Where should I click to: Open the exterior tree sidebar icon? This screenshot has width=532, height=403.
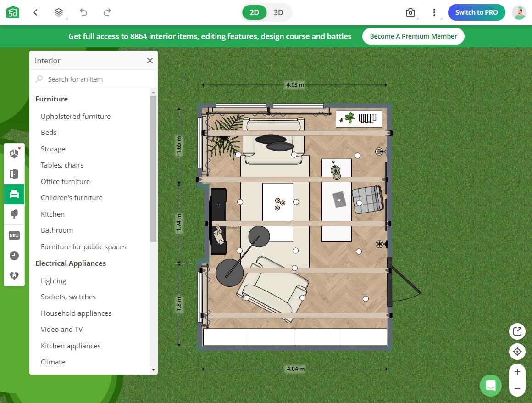14,214
